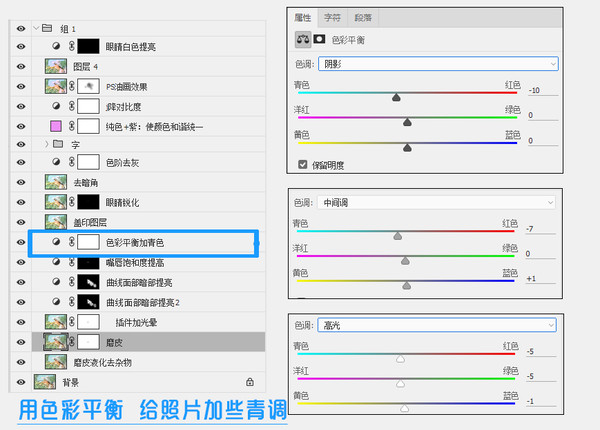The image size is (600, 430).
Task: Click the 组 1 folder icon
Action: tap(47, 28)
